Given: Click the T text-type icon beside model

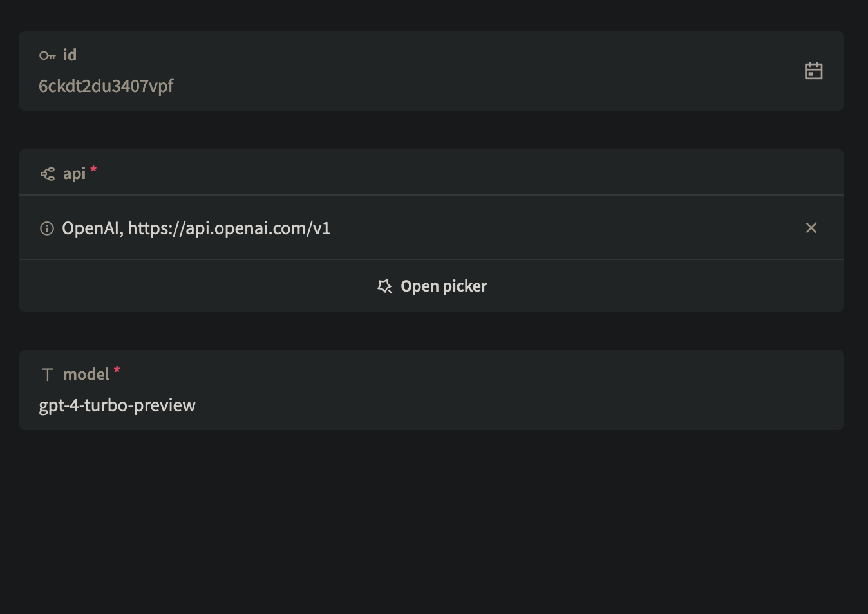Looking at the screenshot, I should (x=48, y=375).
